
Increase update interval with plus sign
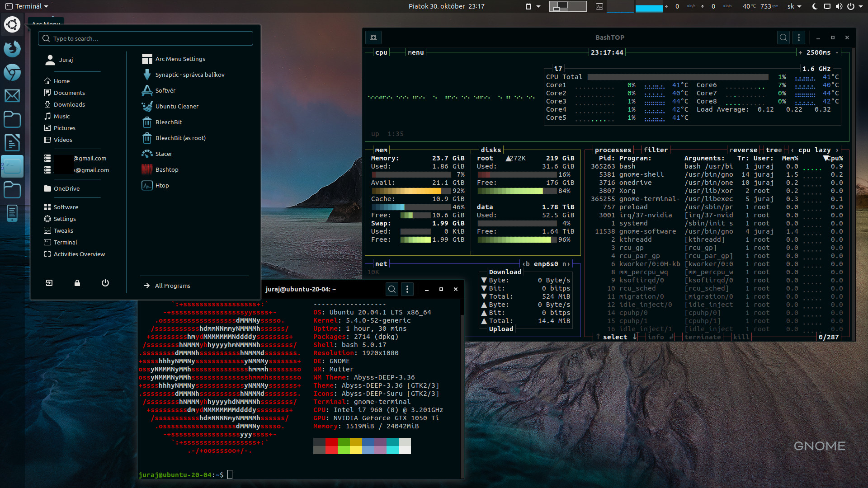(x=800, y=52)
